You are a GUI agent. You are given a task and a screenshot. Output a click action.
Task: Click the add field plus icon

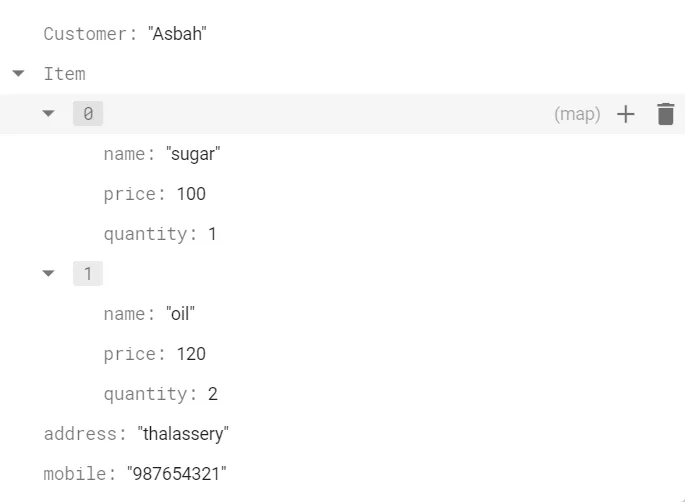click(626, 114)
